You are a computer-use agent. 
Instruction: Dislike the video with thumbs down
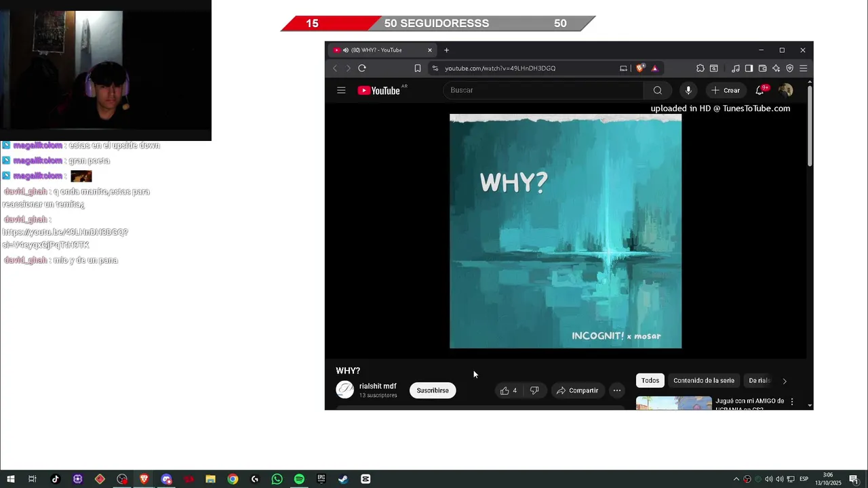point(534,390)
